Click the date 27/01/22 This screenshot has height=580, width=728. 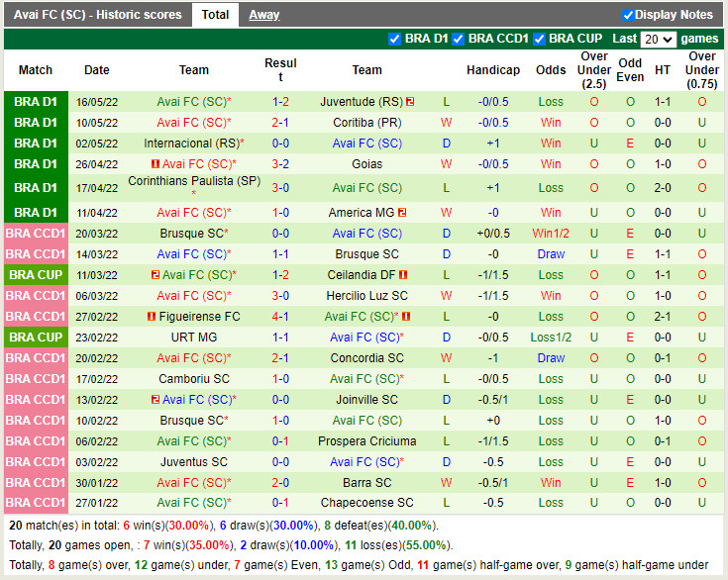pyautogui.click(x=97, y=503)
